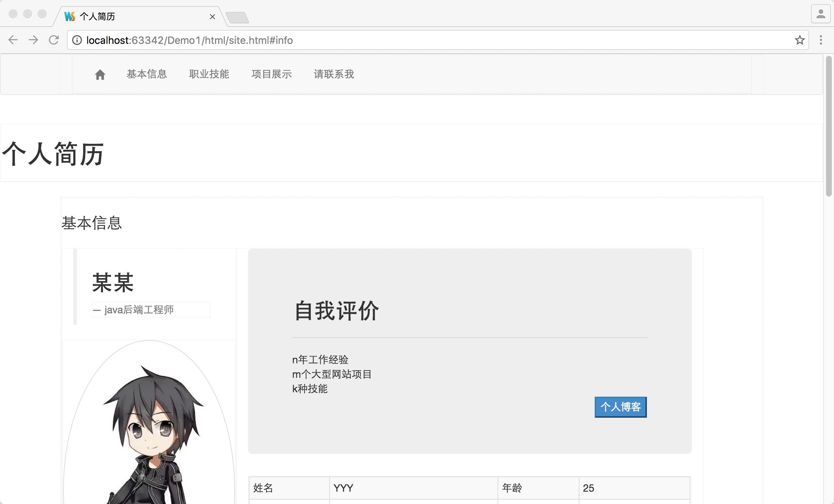
Task: Open Chrome three-dot menu
Action: 821,40
